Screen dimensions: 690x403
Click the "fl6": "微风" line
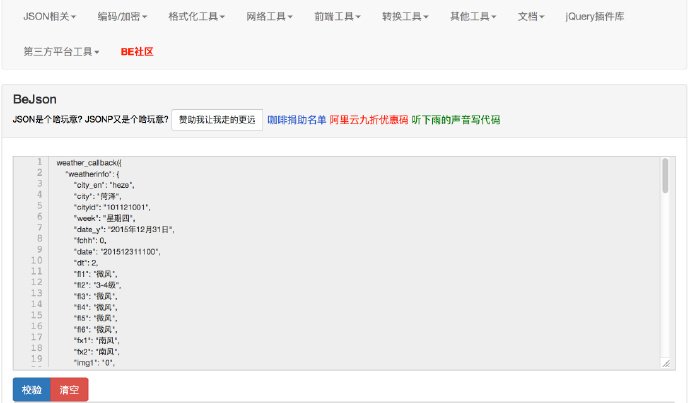pos(95,329)
